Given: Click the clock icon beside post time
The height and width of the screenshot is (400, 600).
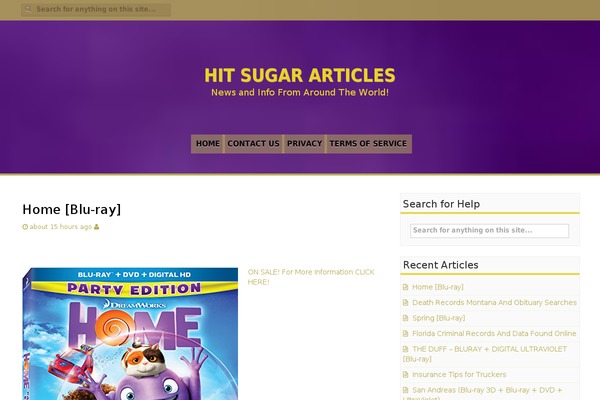Looking at the screenshot, I should pos(25,227).
